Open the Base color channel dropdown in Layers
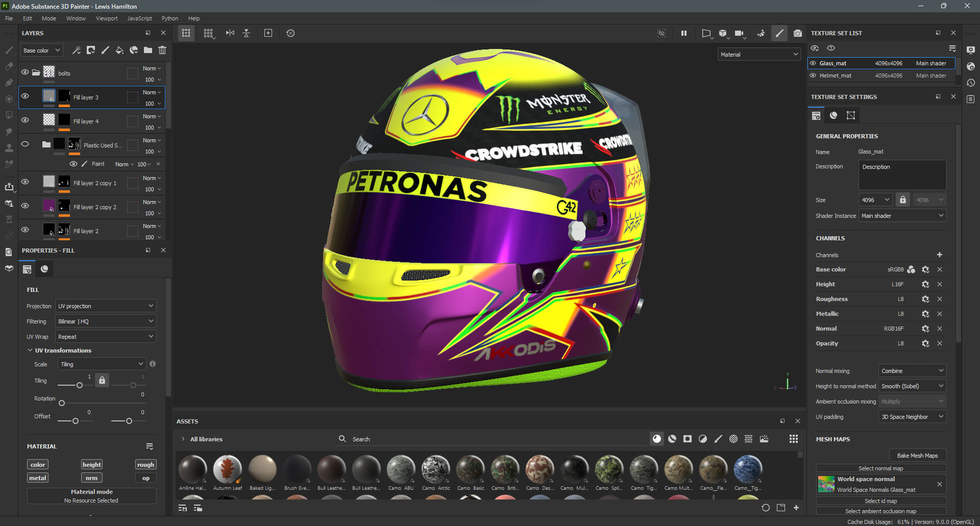Viewport: 980px width, 526px height. coord(42,51)
